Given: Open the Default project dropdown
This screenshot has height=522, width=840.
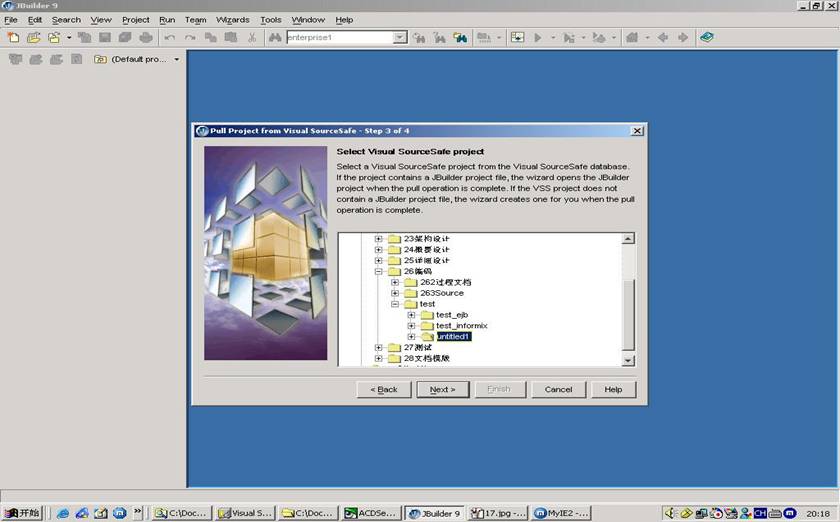Looking at the screenshot, I should [177, 59].
